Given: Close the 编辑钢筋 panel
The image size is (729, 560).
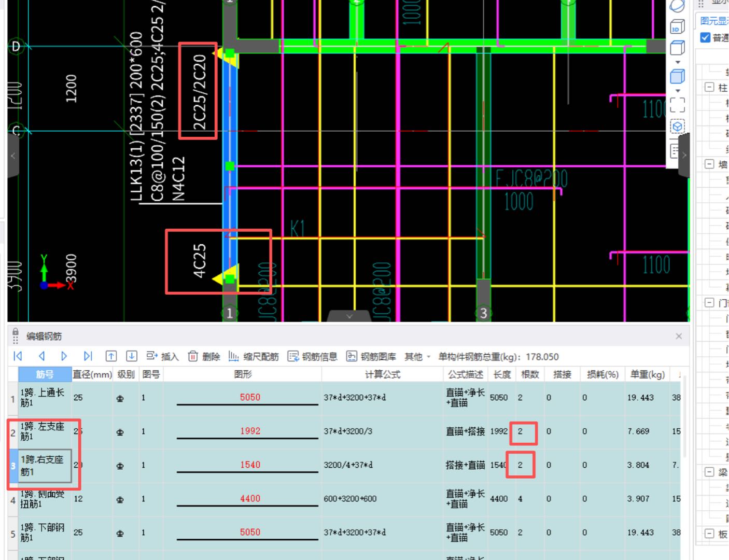Looking at the screenshot, I should (679, 336).
